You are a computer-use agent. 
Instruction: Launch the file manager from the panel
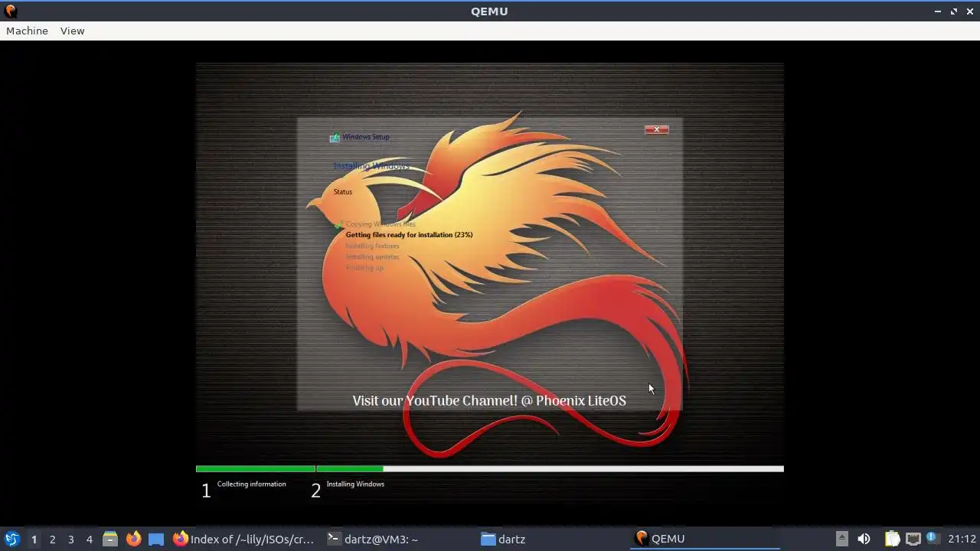(x=110, y=539)
